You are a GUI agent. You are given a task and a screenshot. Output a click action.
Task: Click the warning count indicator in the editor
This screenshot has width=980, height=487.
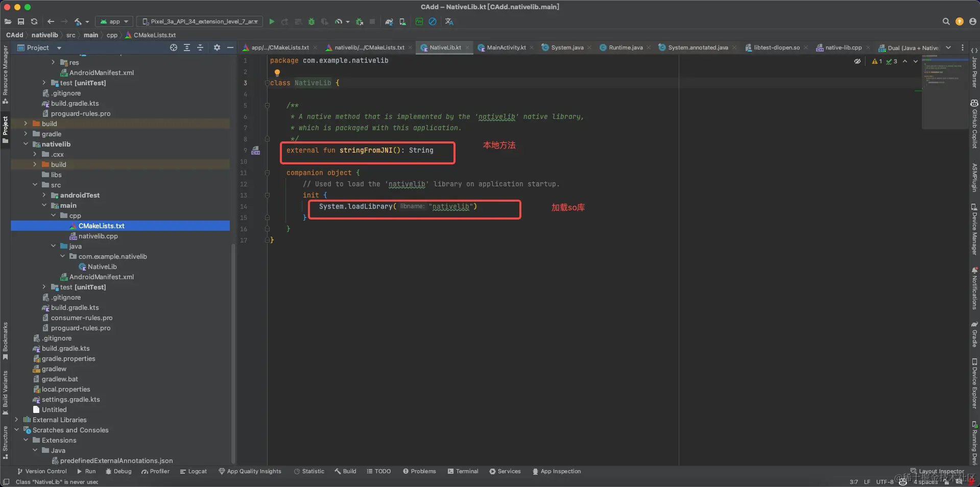point(877,61)
